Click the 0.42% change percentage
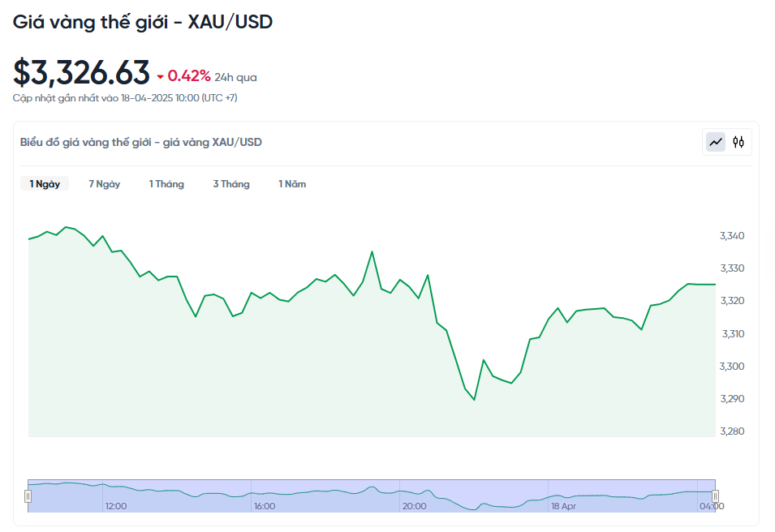Screen dimensions: 775x532 (x=189, y=76)
